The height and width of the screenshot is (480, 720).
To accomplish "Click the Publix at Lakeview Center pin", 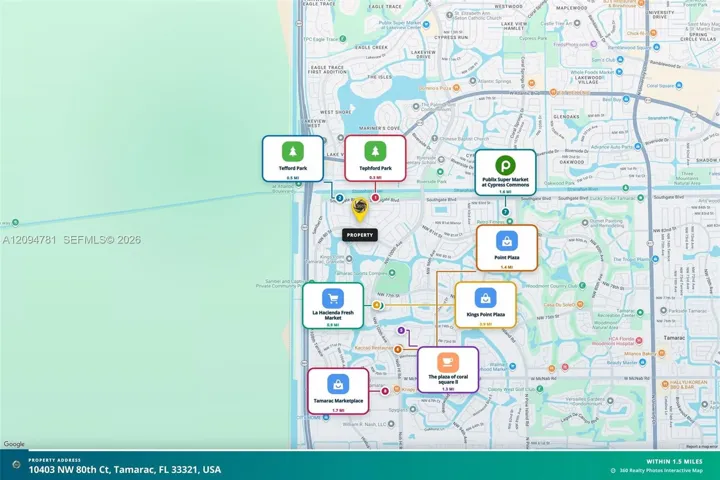I will pyautogui.click(x=426, y=24).
